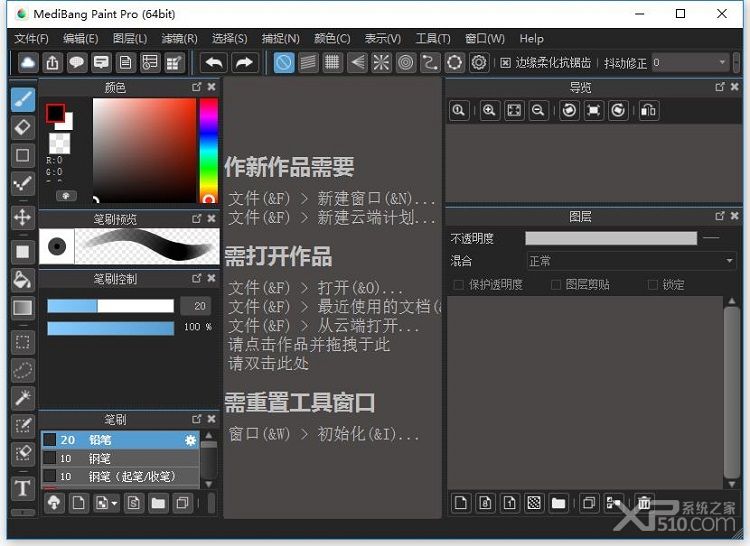750x546 pixels.
Task: Select the 钢笔 brush with size 10
Action: coord(120,459)
